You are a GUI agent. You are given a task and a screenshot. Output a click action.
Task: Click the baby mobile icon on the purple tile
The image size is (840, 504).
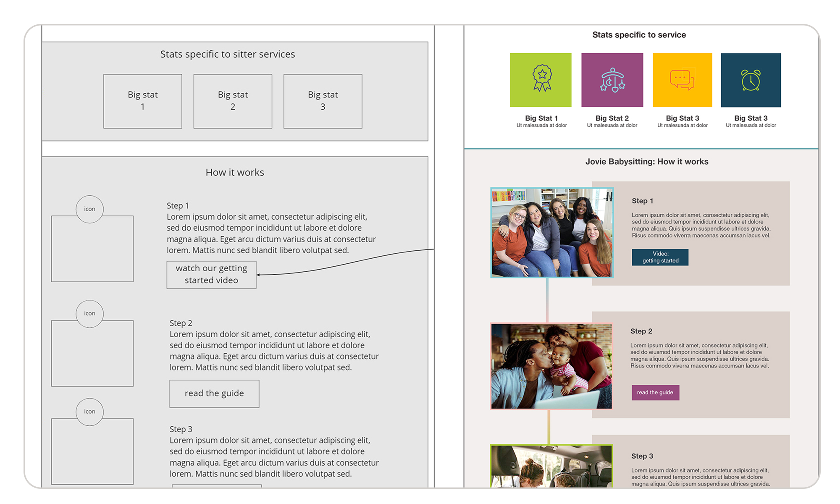point(613,80)
